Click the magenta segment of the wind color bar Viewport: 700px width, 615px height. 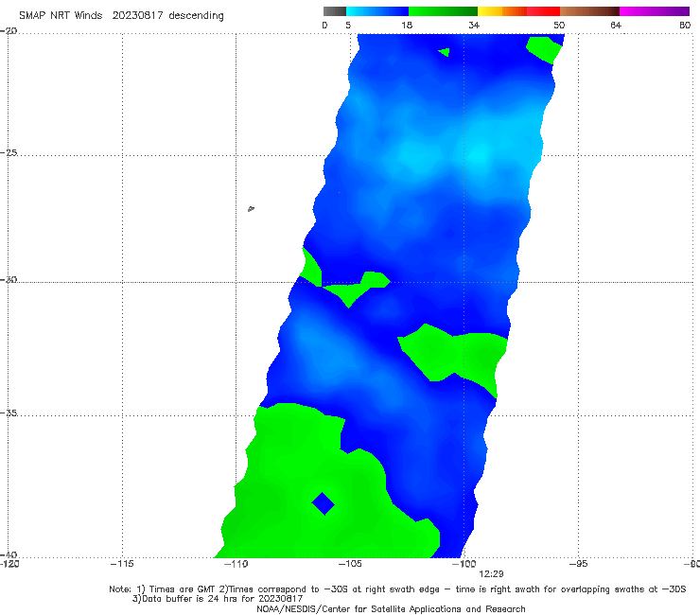(655, 11)
